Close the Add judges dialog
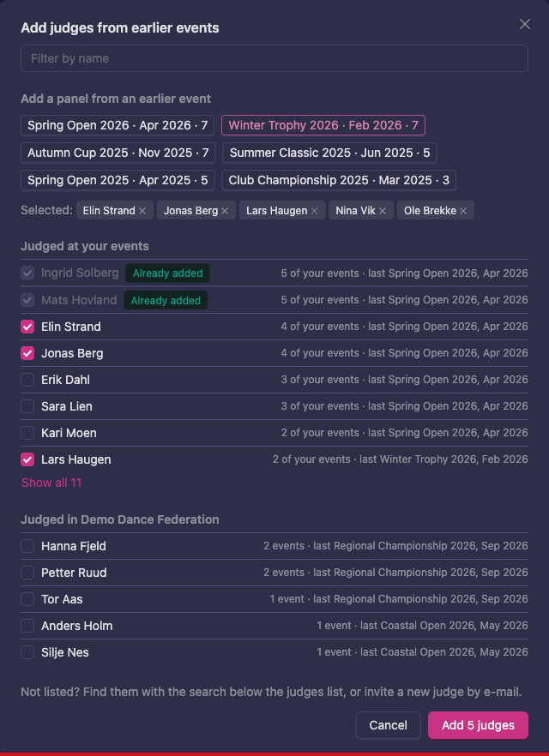549x756 pixels. (x=524, y=24)
